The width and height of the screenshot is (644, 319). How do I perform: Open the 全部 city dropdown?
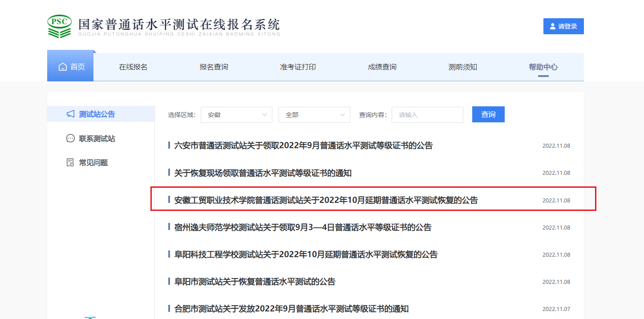314,115
